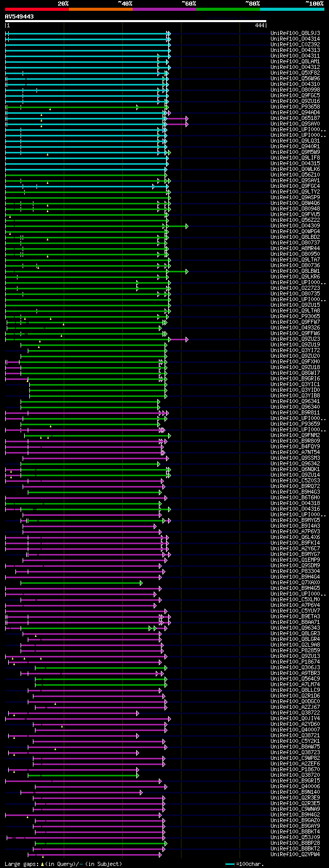This screenshot has height=868, width=329.
Task: Select hit label UniRef100_Q9M5W9
Action: [295, 152]
